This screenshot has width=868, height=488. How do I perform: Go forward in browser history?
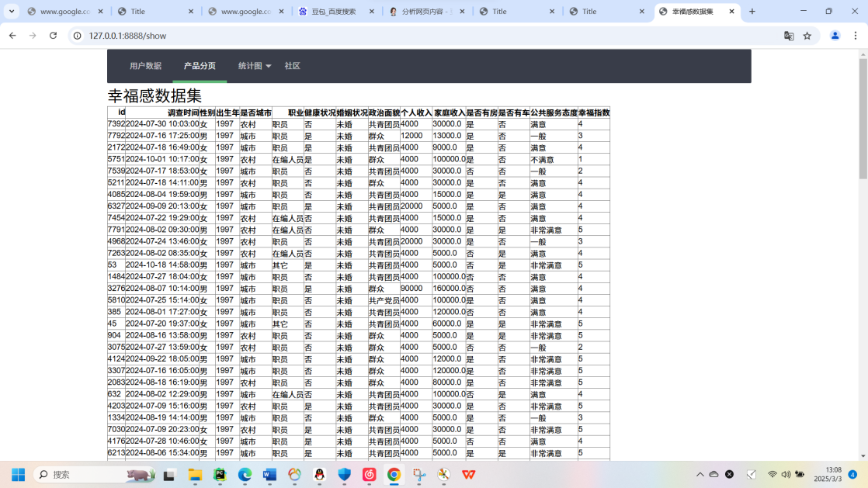tap(33, 36)
